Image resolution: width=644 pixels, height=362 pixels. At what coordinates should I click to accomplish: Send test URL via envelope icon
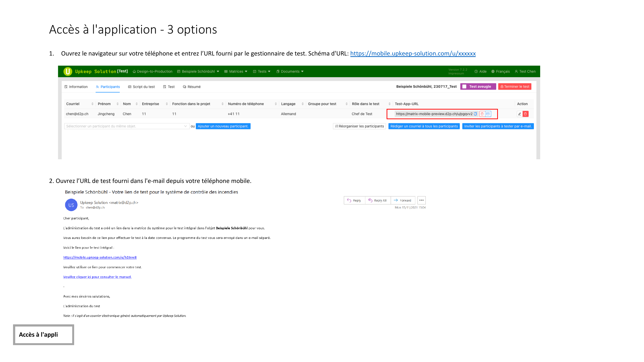point(488,114)
